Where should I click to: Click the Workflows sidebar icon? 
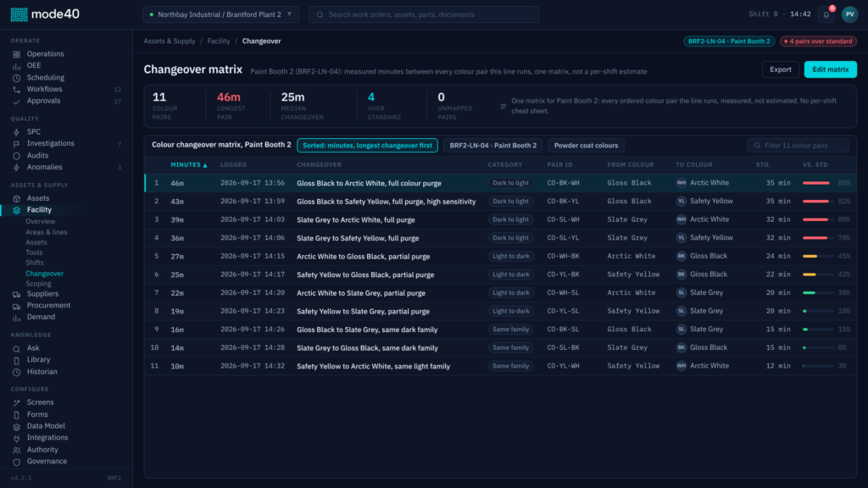[x=17, y=90]
